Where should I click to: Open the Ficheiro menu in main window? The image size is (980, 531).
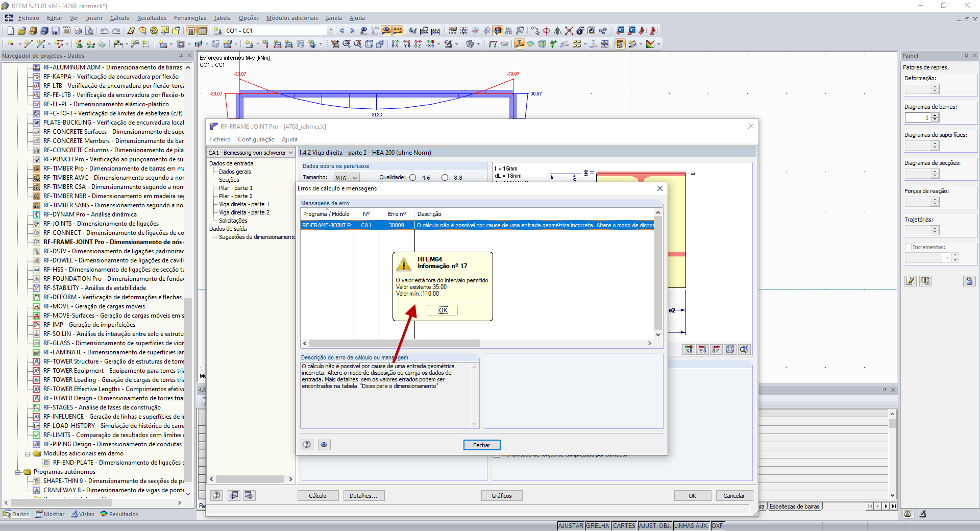coord(29,18)
